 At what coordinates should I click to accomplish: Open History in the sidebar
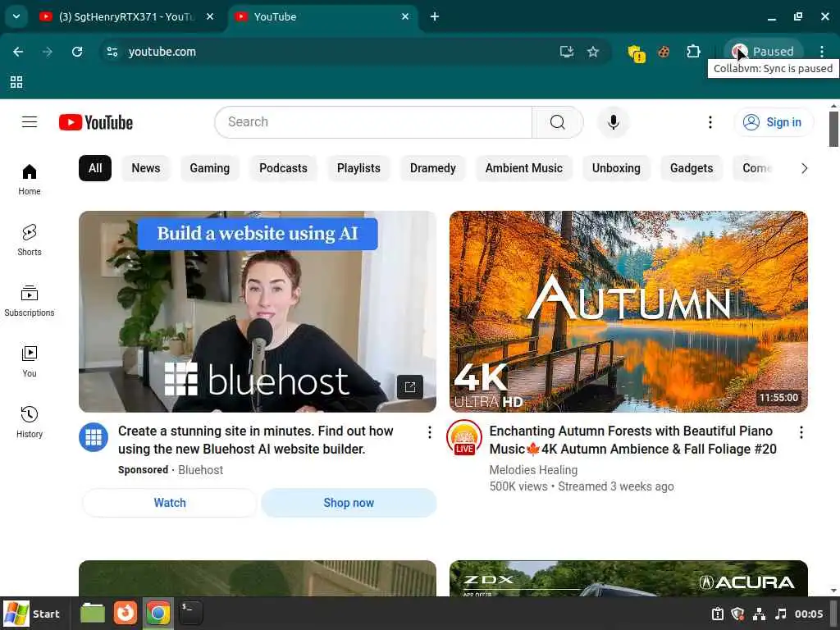coord(30,422)
